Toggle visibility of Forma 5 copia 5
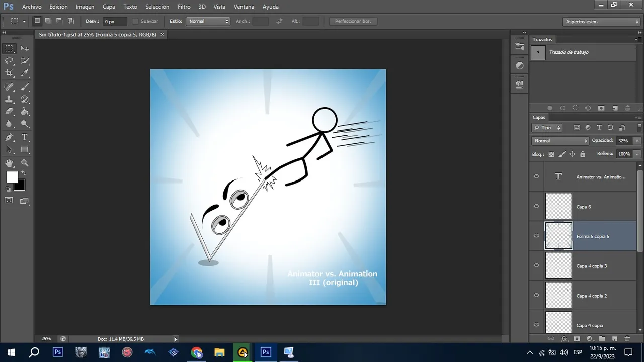The image size is (644, 362). point(536,236)
